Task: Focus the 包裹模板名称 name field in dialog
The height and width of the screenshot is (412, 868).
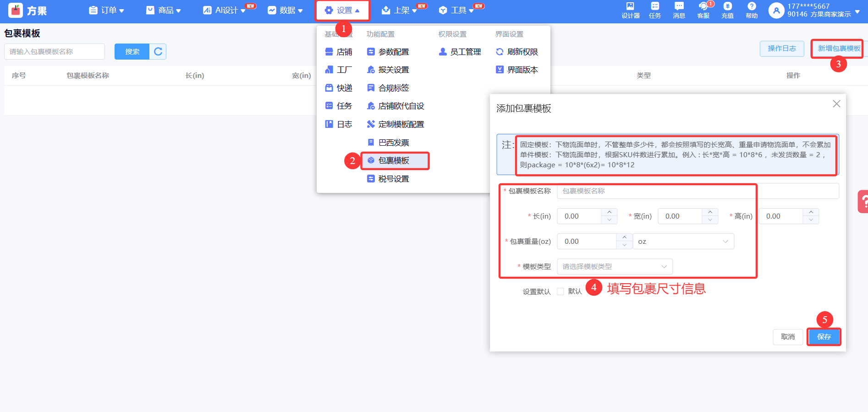Action: click(698, 191)
